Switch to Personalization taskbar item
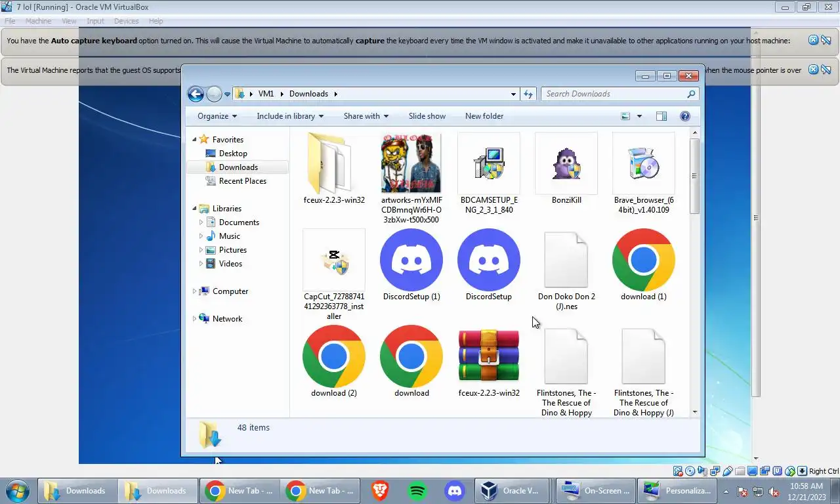840x504 pixels. (x=676, y=491)
